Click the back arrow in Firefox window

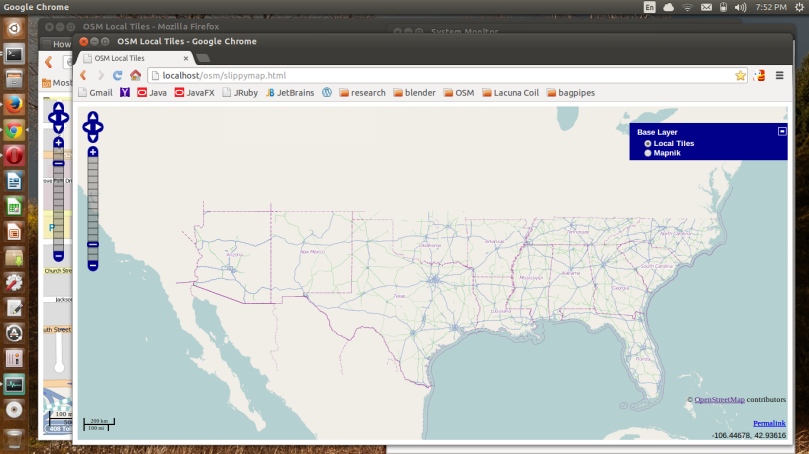(x=49, y=62)
